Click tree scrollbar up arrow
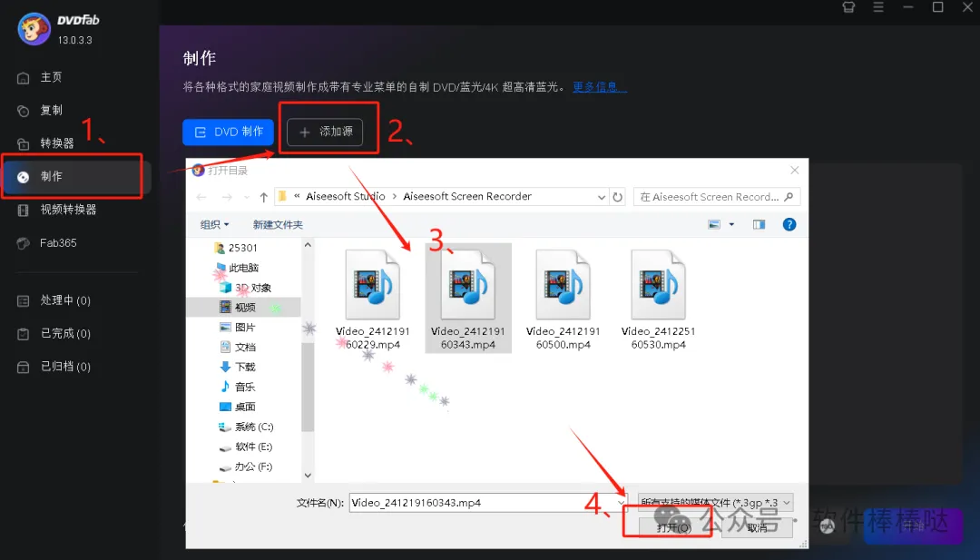The width and height of the screenshot is (980, 560). (x=308, y=246)
